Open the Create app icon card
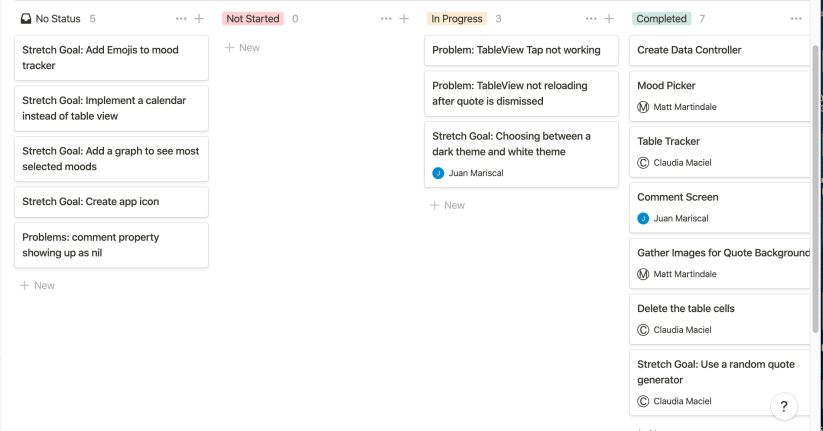Image resolution: width=823 pixels, height=431 pixels. point(111,202)
